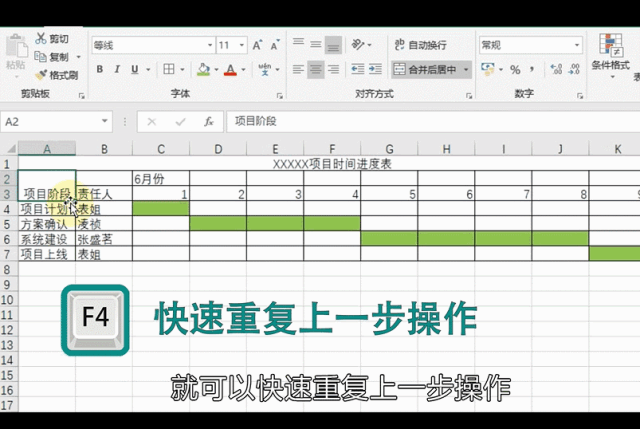Image resolution: width=640 pixels, height=429 pixels.
Task: Open the Font (字体) group dialog launcher
Action: pos(280,96)
